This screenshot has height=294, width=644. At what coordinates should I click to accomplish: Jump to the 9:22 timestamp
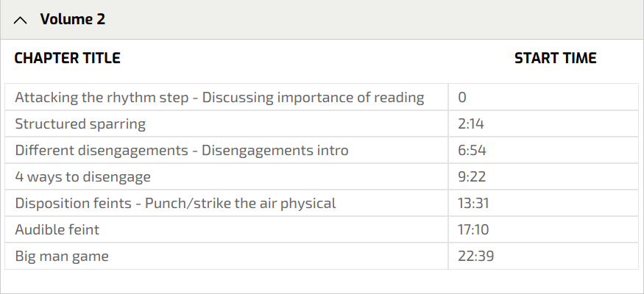point(472,176)
